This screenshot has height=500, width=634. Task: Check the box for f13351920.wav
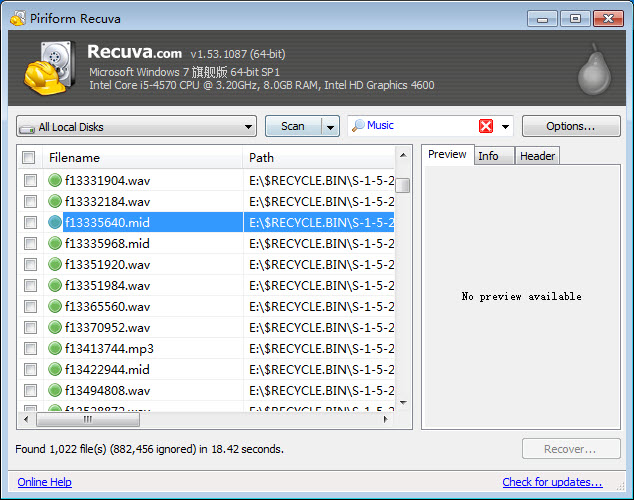click(x=30, y=264)
